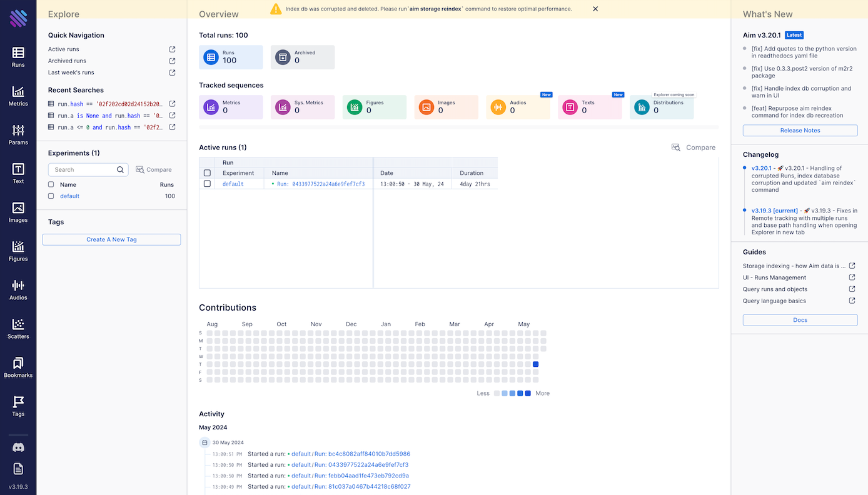Click Compare button above Active runs table
The height and width of the screenshot is (495, 868).
pos(694,147)
